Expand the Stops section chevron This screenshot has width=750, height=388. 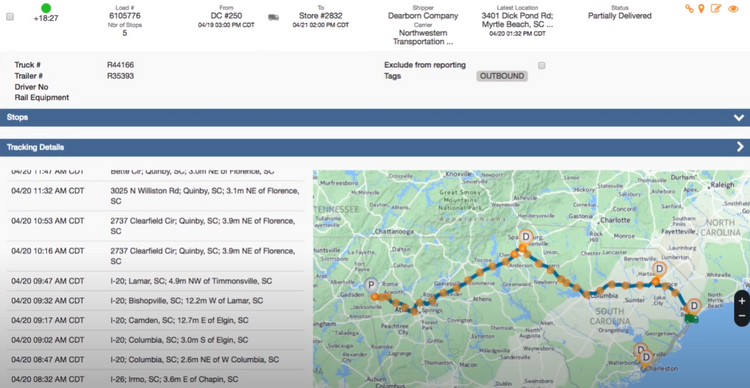(739, 118)
